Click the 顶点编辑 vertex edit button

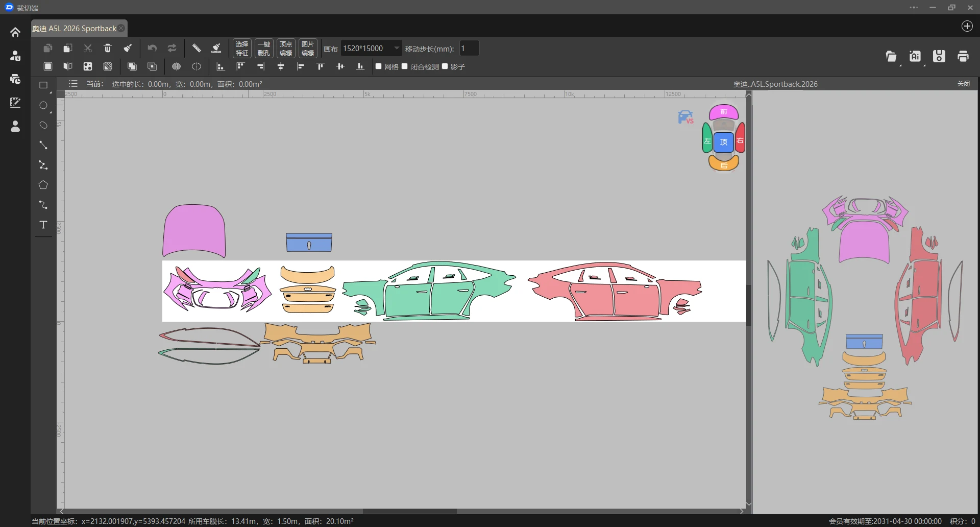tap(286, 49)
